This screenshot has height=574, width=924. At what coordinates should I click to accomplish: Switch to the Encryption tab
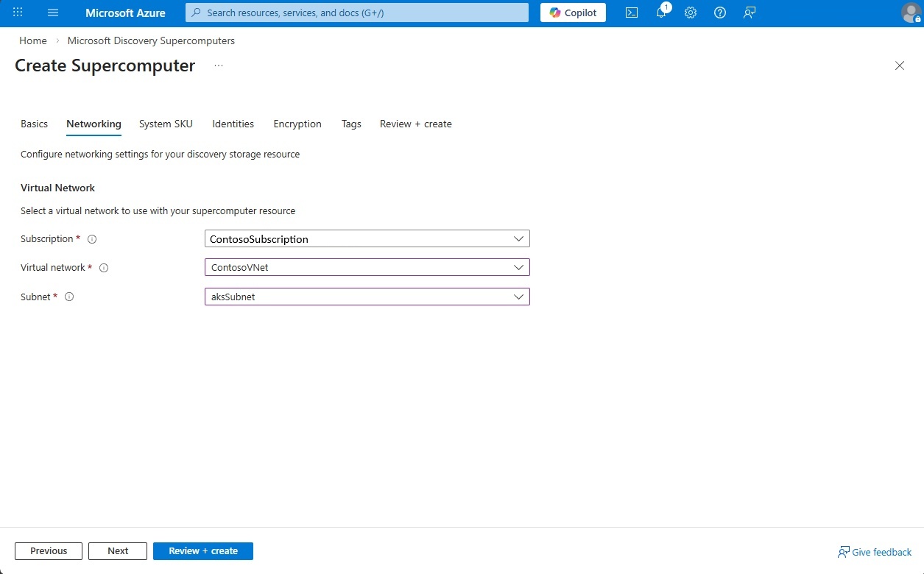(297, 124)
